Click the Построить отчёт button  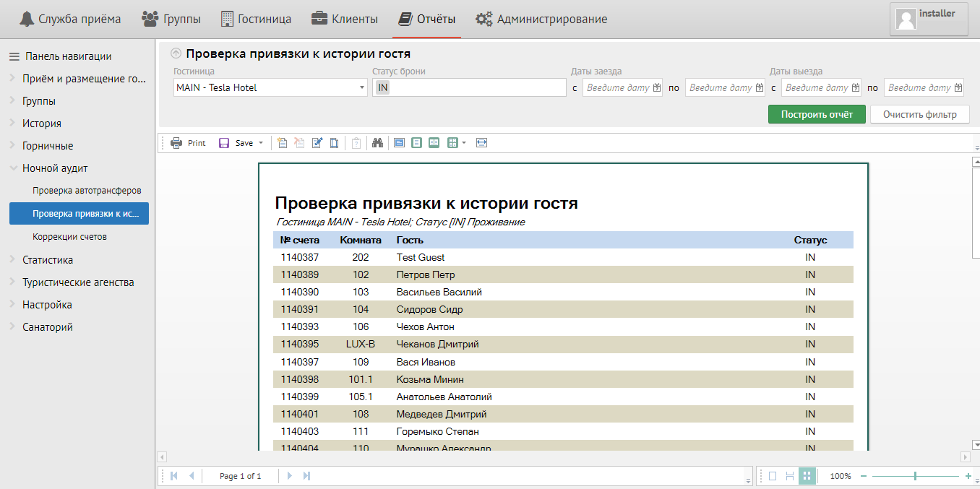(817, 114)
